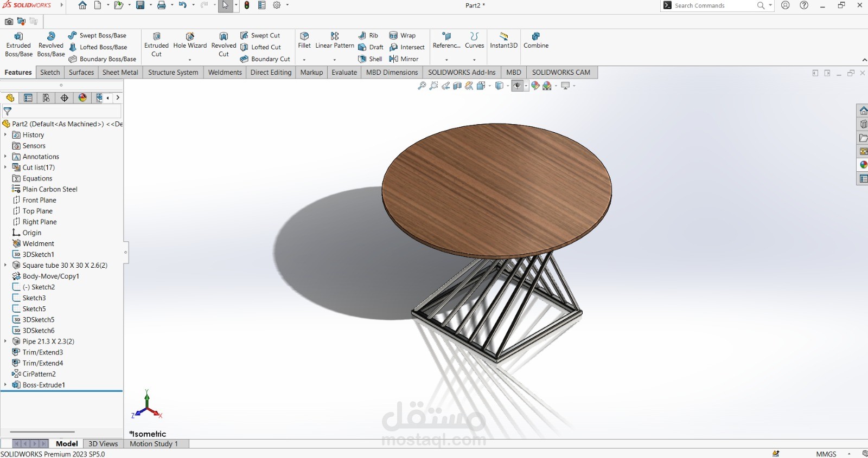Viewport: 868px width, 458px height.
Task: Open the Options gear icon
Action: coord(277,5)
